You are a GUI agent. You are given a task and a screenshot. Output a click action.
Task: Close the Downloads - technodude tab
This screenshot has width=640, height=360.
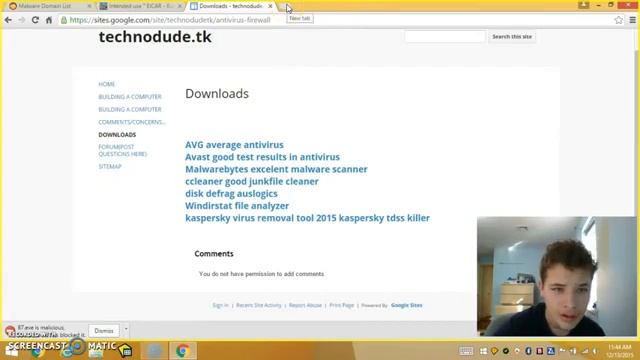click(x=270, y=6)
